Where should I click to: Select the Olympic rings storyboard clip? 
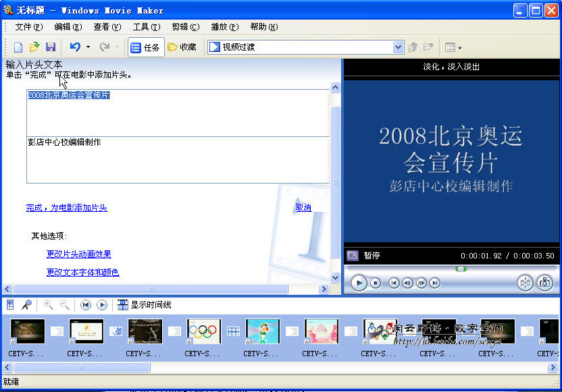coord(204,331)
